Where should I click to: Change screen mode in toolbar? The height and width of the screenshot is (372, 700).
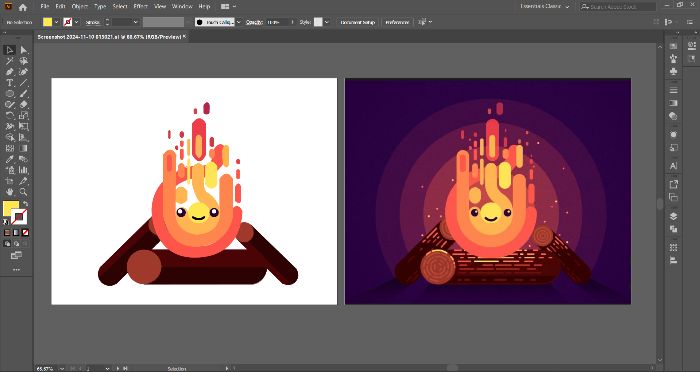click(x=16, y=255)
